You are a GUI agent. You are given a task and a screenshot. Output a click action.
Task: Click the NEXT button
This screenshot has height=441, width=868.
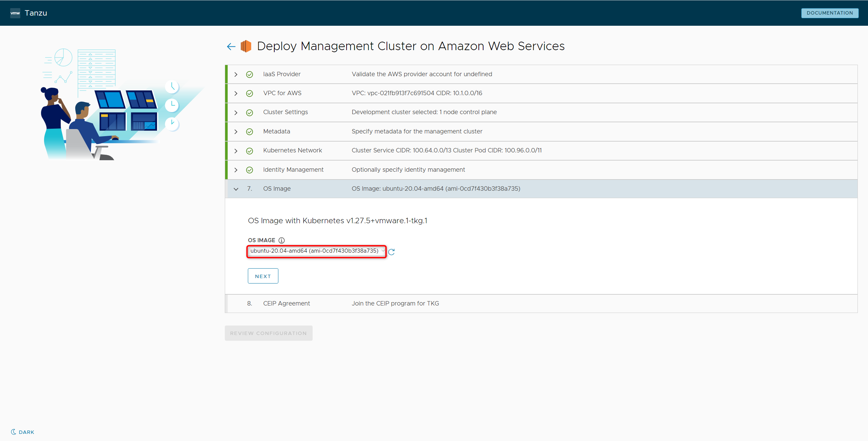pyautogui.click(x=263, y=276)
